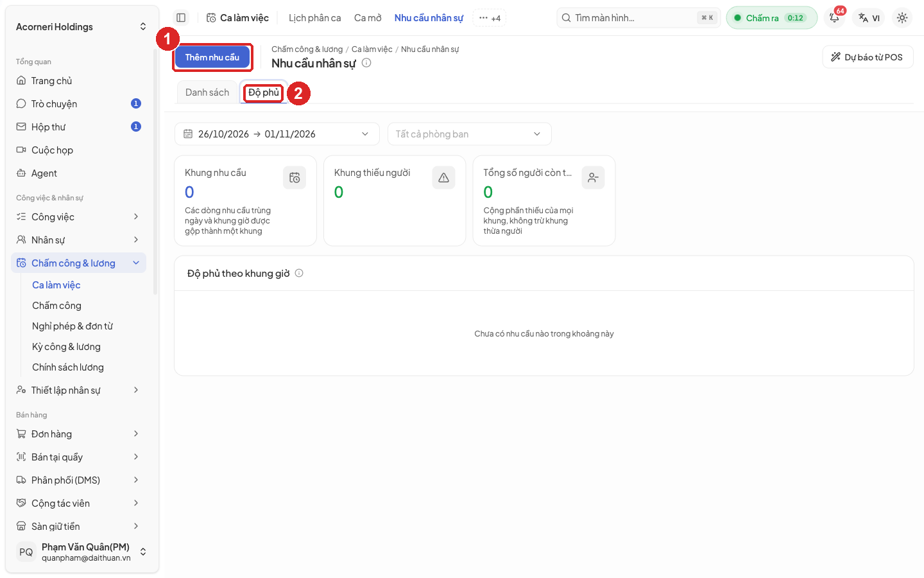Expand the Nhân sự sidebar group
Image resolution: width=924 pixels, height=578 pixels.
tap(78, 240)
